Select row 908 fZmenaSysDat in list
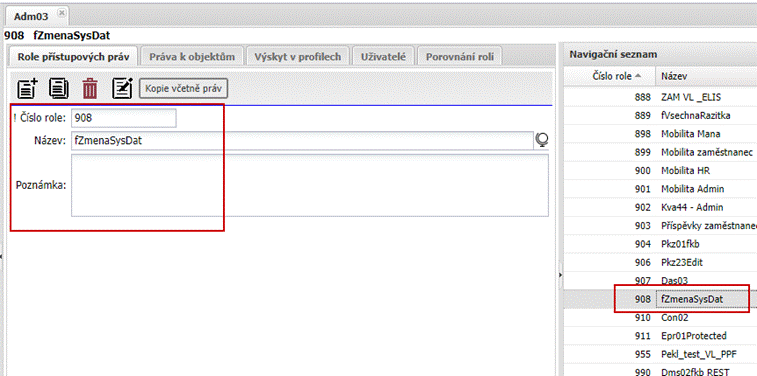This screenshot has height=376, width=757. (660, 299)
